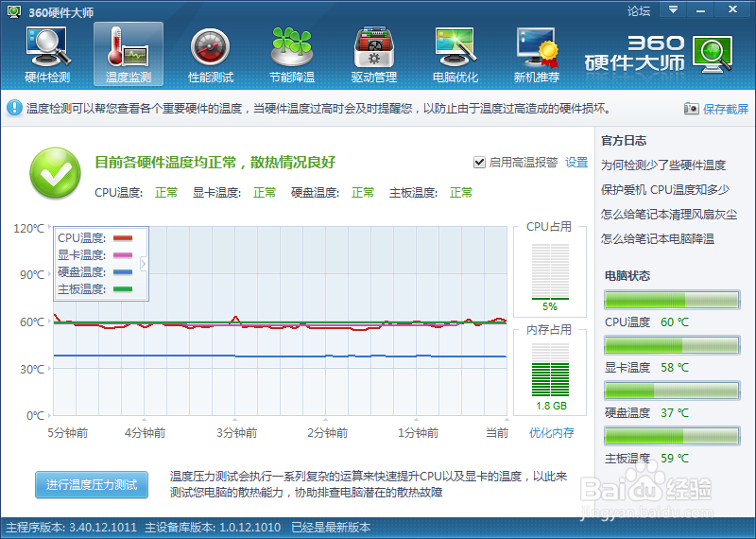Click the app icon in title bar
The height and width of the screenshot is (539, 756).
(14, 11)
